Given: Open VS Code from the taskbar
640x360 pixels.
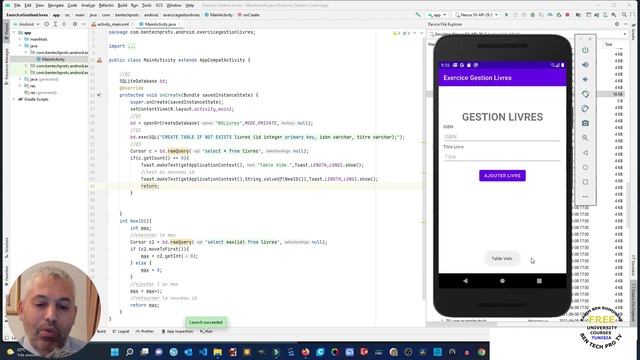Looking at the screenshot, I should pyautogui.click(x=203, y=352).
